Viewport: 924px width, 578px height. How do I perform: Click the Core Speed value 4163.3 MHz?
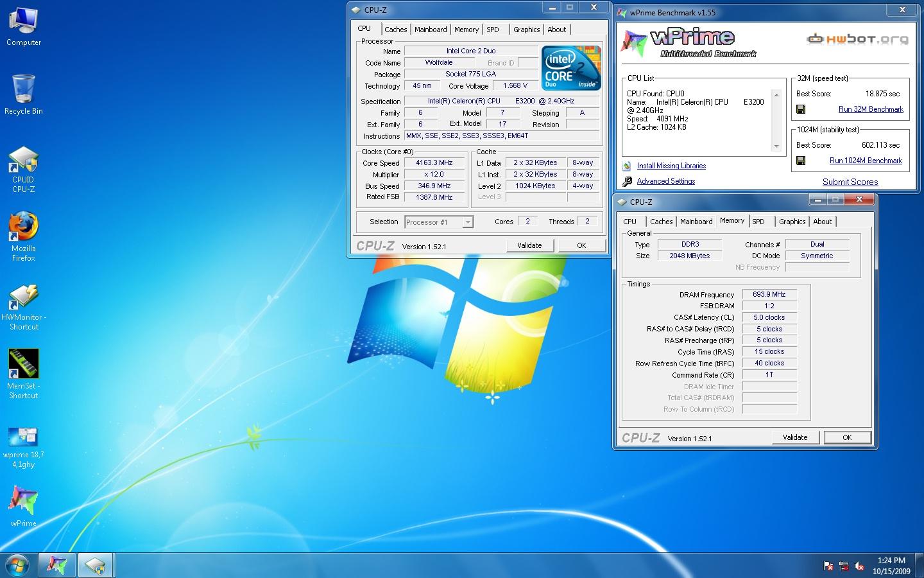434,163
